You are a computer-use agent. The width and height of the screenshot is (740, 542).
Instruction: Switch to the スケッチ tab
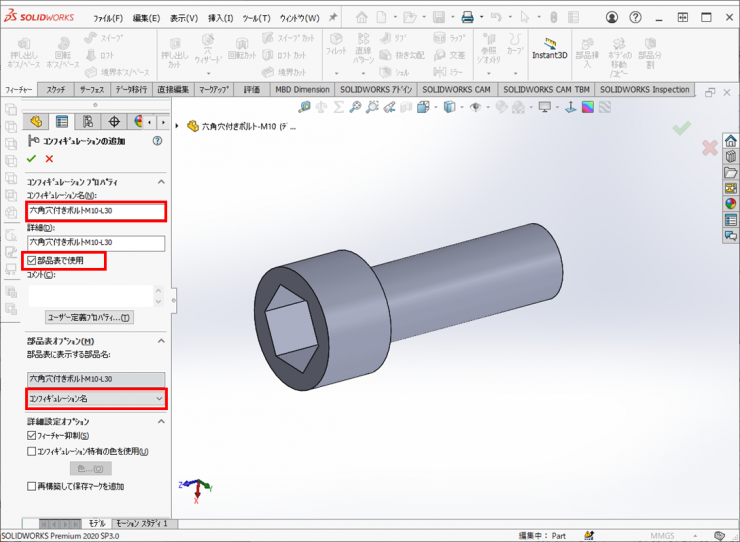[57, 89]
